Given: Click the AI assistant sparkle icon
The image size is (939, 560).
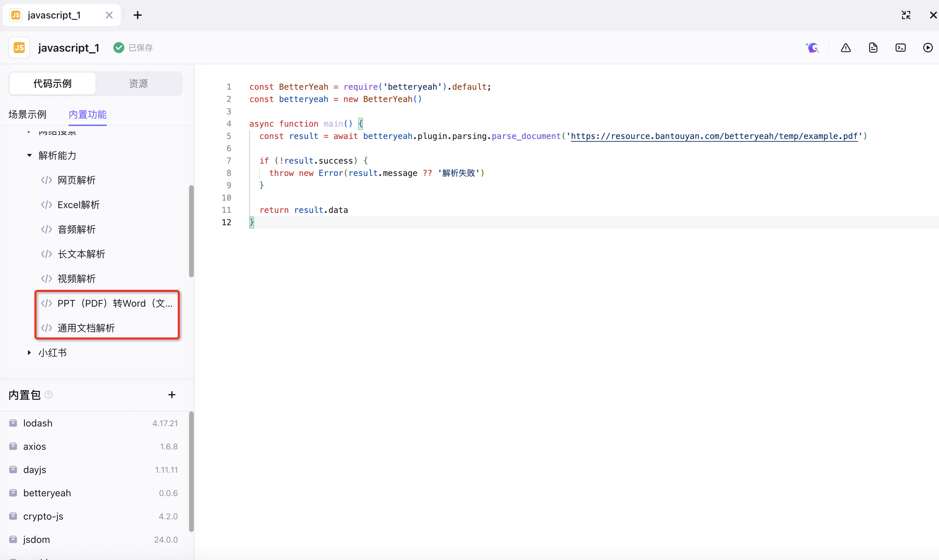Looking at the screenshot, I should pos(812,48).
